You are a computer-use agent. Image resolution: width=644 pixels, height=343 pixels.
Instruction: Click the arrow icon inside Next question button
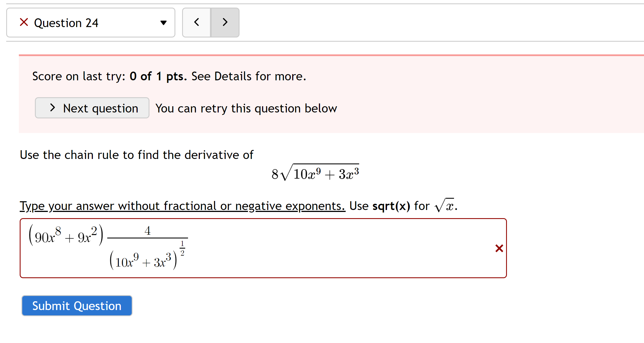coord(52,108)
